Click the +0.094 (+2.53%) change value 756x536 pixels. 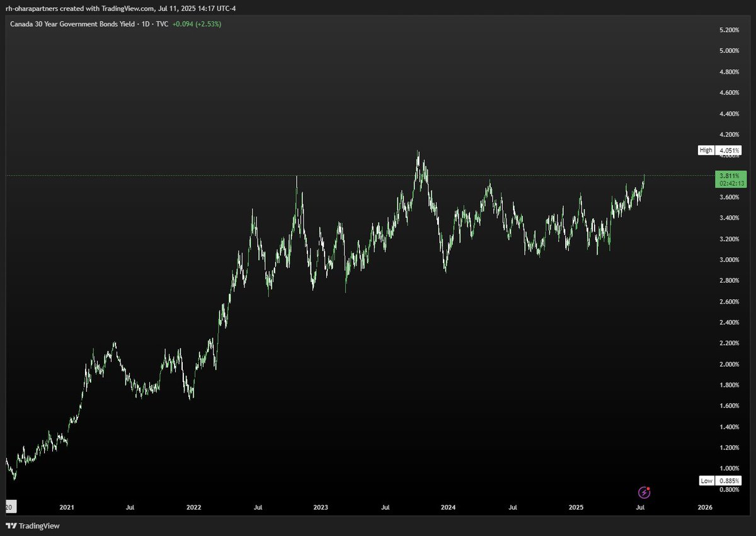coord(197,24)
